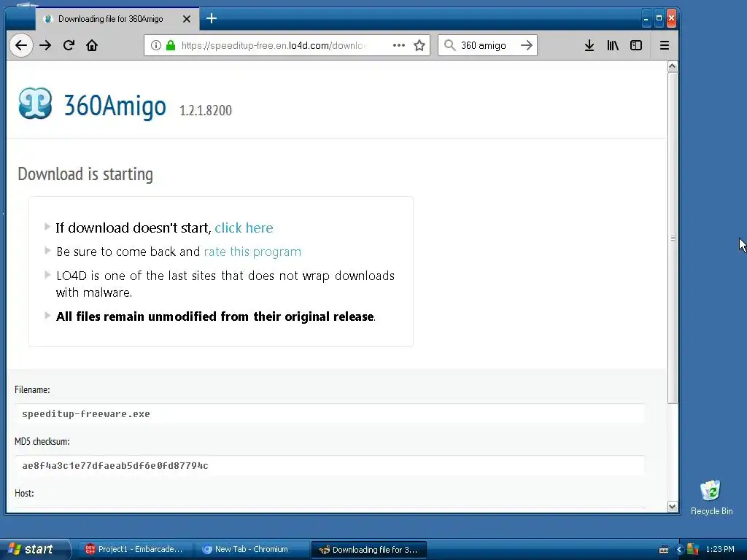Open the Library bookshelf menu
Screen dimensions: 747x560
[613, 45]
